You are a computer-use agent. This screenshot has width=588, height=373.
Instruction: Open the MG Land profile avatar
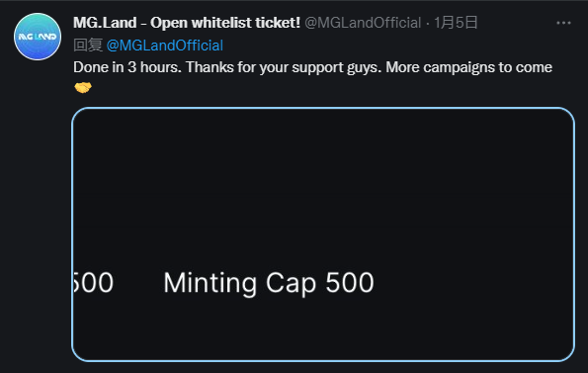[x=38, y=37]
